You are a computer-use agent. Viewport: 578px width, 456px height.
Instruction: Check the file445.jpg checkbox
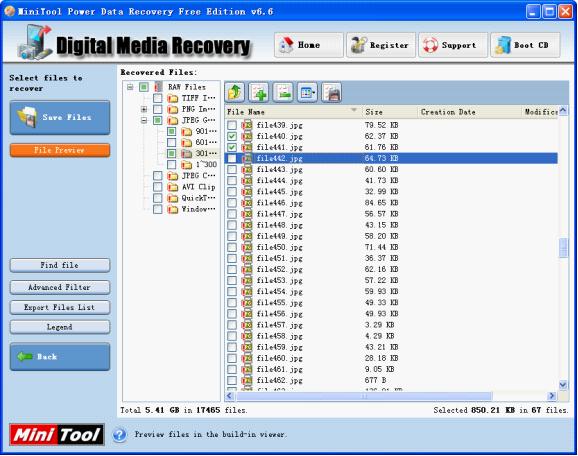click(232, 192)
